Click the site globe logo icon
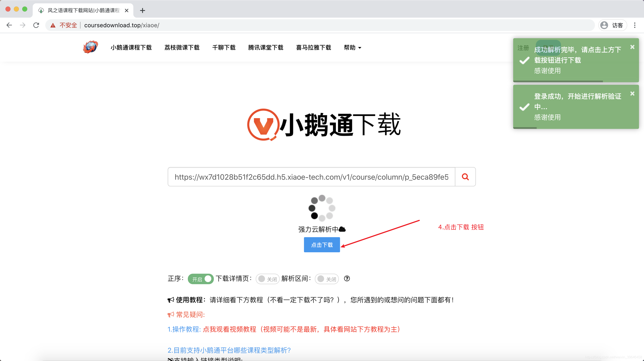 90,47
